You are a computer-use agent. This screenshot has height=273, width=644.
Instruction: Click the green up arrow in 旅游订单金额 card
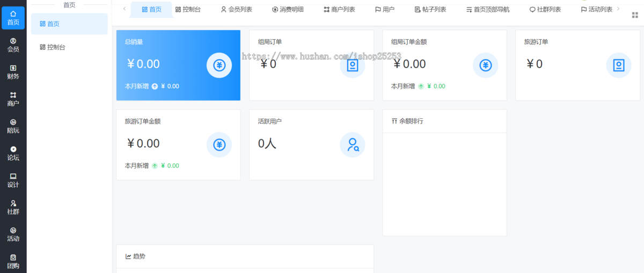[155, 166]
